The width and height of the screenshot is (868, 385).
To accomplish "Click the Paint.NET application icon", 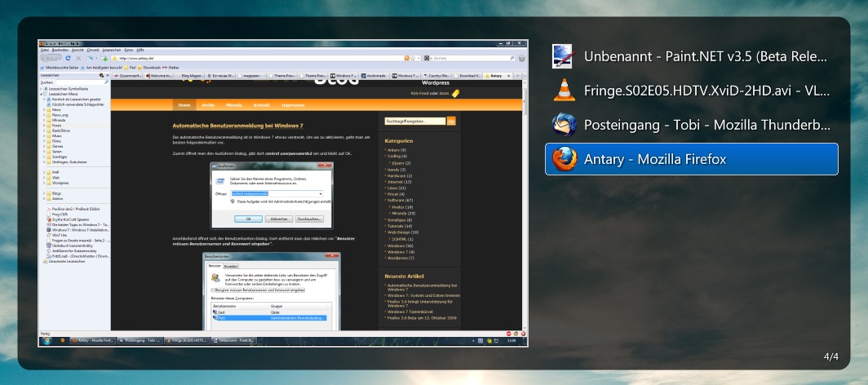I will 564,56.
